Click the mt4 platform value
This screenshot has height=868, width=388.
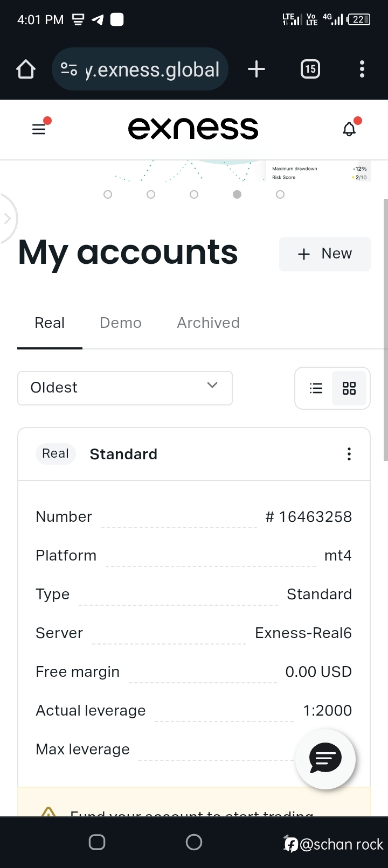pos(338,556)
